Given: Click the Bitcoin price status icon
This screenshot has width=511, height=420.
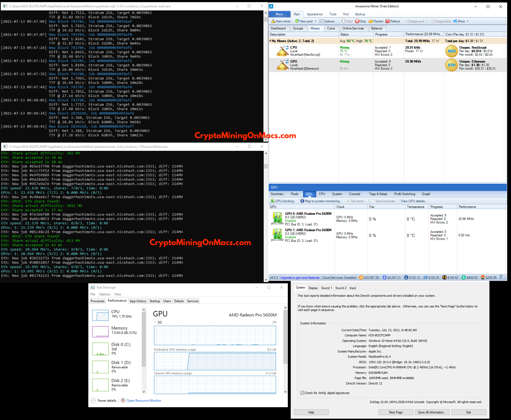Looking at the screenshot, I should (361, 277).
